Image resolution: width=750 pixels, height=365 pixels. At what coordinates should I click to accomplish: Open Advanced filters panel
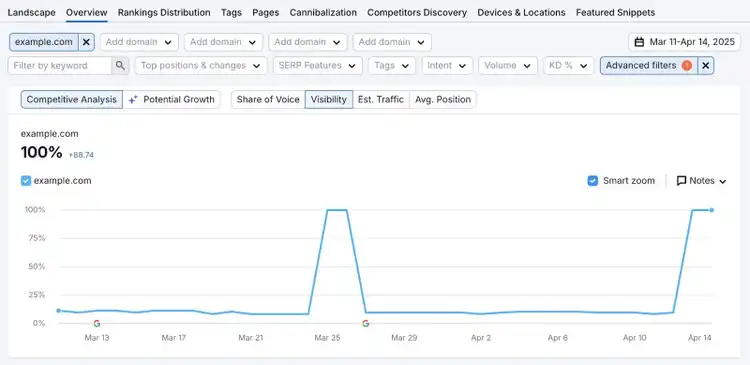point(649,66)
